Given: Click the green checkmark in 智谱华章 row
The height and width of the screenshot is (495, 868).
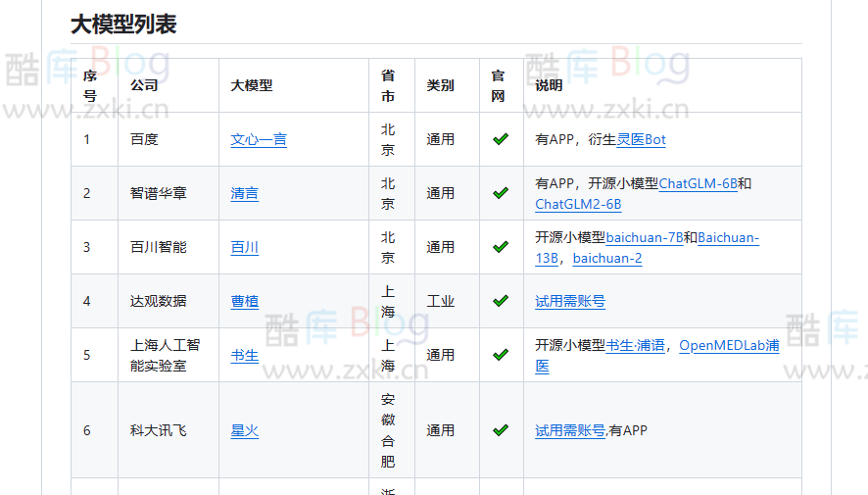Looking at the screenshot, I should (x=501, y=193).
